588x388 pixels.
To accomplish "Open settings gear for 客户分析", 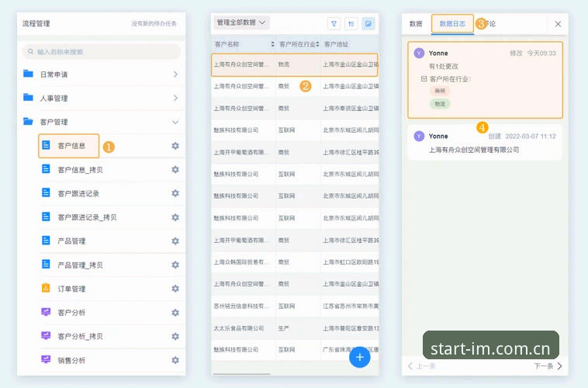I will pos(175,313).
